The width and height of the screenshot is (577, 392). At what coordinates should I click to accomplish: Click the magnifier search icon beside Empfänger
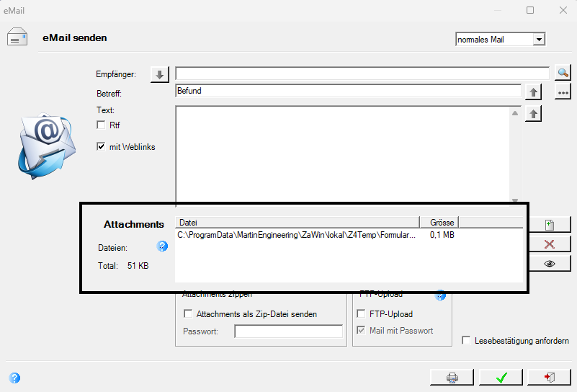click(563, 73)
